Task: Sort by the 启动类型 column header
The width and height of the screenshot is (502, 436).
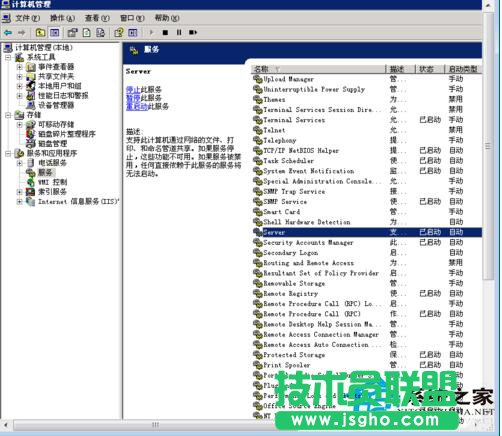Action: [463, 69]
